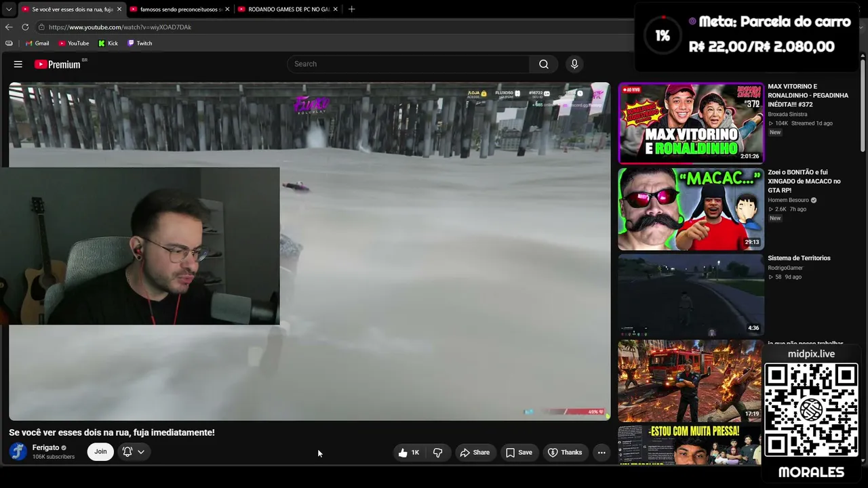Switch to 'Se você ver esses dois' tab
Viewport: 868px width, 488px height.
tap(71, 9)
